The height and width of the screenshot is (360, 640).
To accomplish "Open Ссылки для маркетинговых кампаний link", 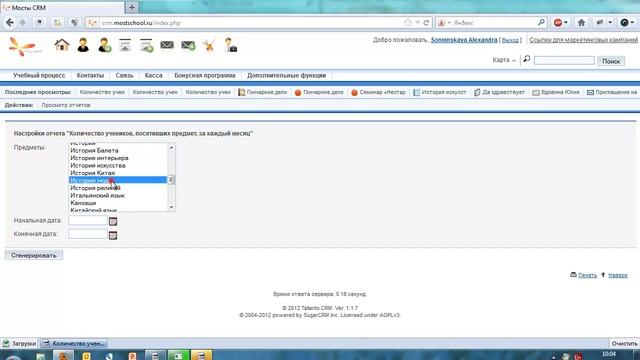I will (x=583, y=40).
